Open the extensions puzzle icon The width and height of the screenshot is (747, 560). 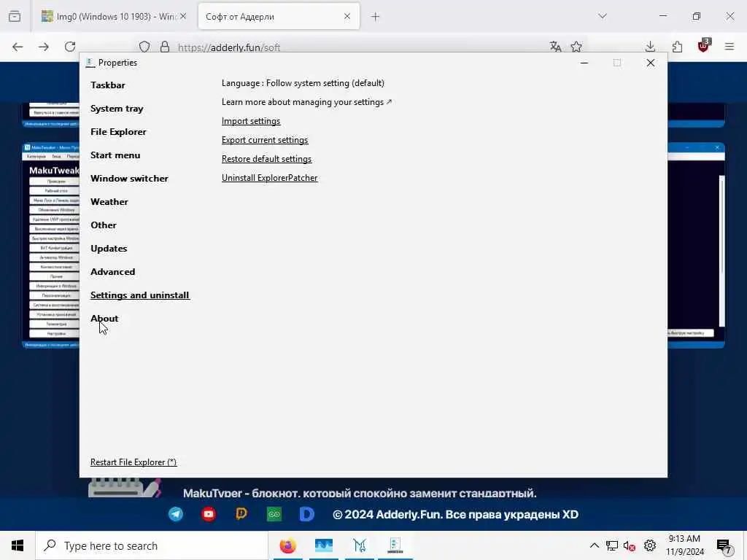(677, 47)
